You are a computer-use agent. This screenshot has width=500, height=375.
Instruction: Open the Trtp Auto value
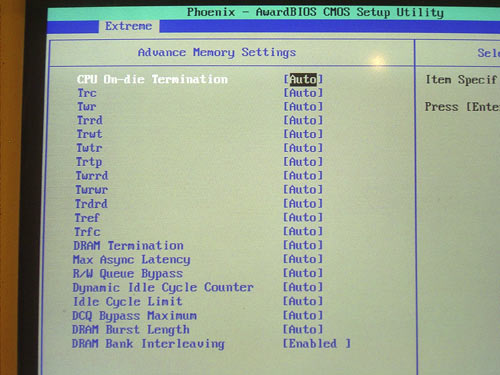303,162
